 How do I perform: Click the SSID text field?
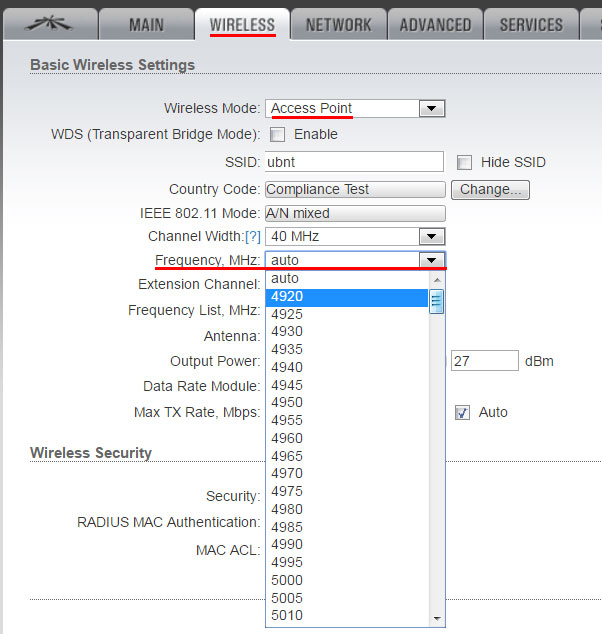[354, 162]
